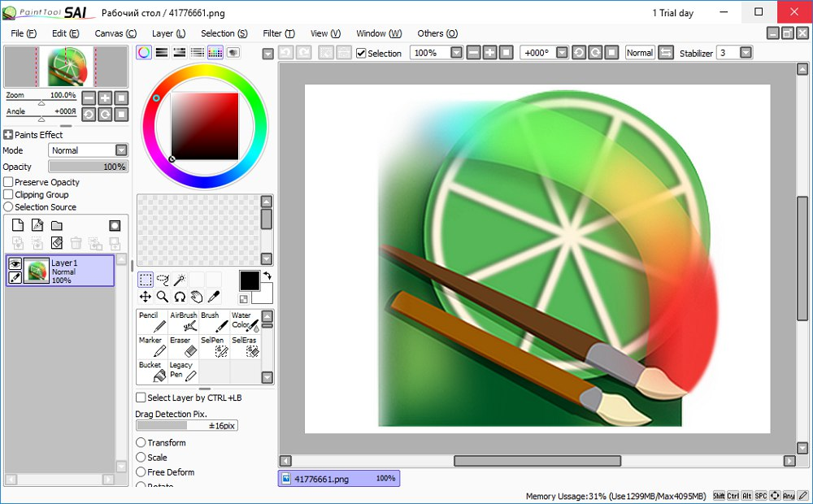Show the RGB slider panel

point(162,52)
